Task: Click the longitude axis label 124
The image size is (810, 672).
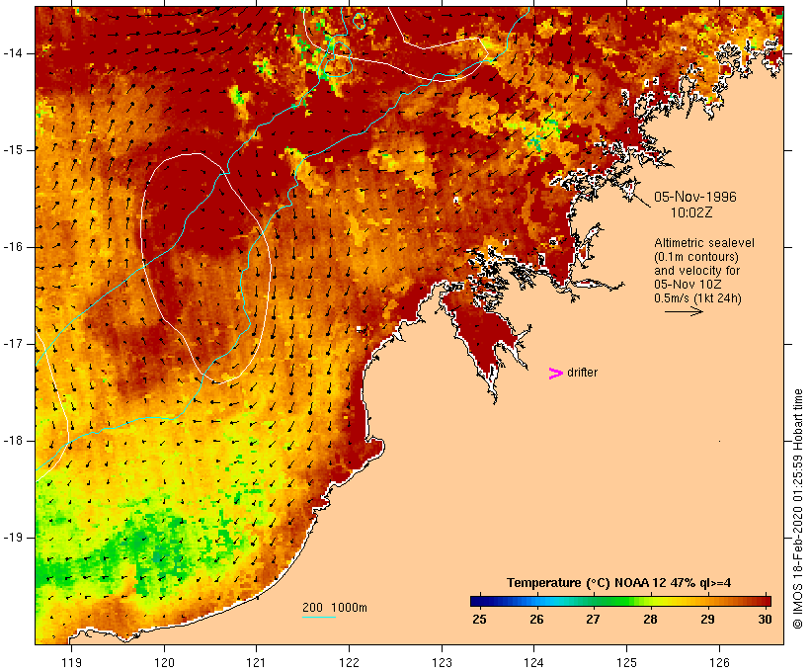Action: [534, 663]
